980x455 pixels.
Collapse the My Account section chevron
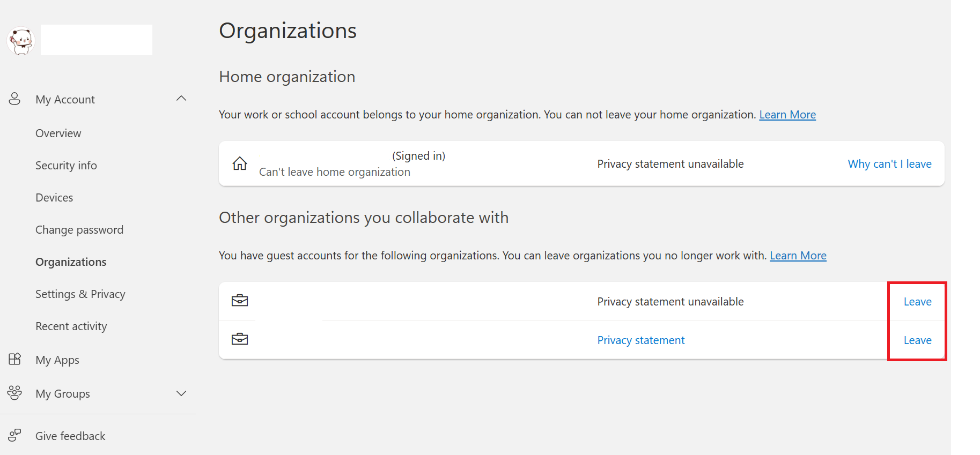coord(181,99)
